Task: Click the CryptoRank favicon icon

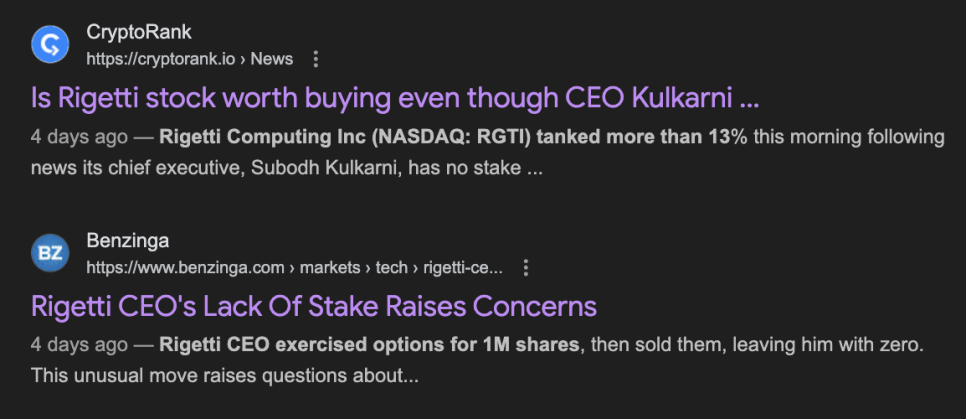Action: click(x=49, y=45)
